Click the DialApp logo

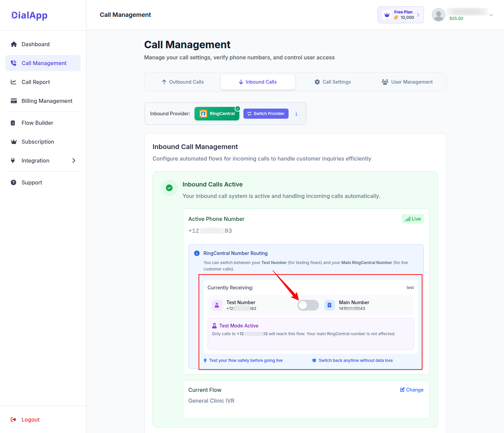tap(29, 15)
